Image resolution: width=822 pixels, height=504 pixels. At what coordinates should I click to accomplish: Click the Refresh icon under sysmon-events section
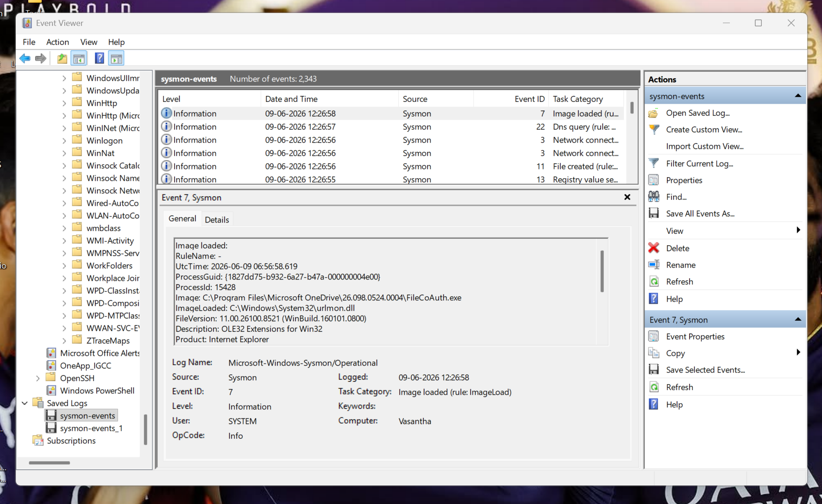[x=654, y=281]
